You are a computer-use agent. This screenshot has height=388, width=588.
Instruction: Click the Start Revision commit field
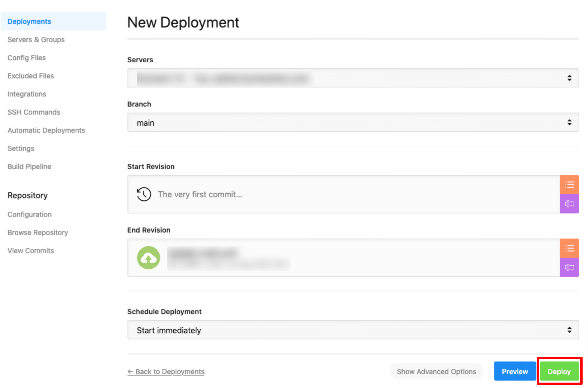331,194
